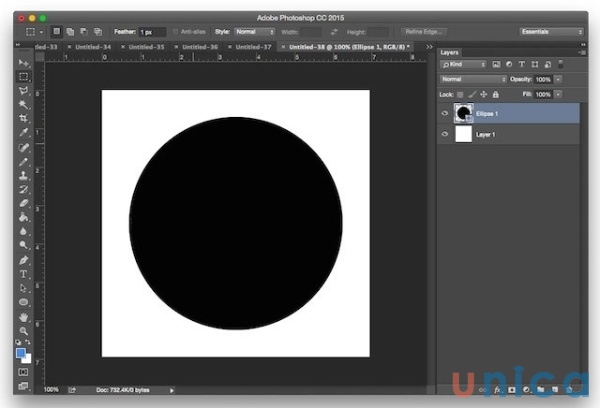Toggle lock transparent pixels
This screenshot has height=408, width=600.
pos(460,95)
